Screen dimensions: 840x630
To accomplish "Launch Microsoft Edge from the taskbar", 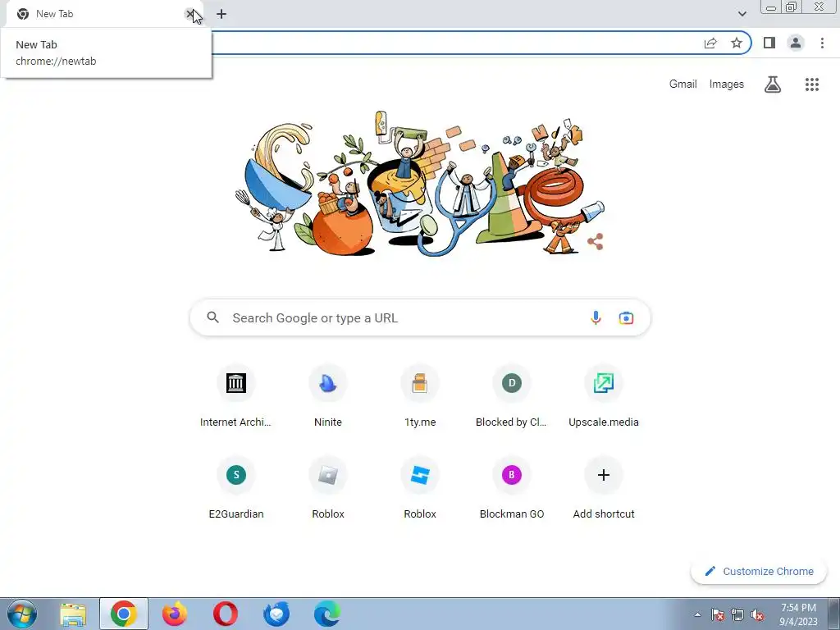I will 326,614.
